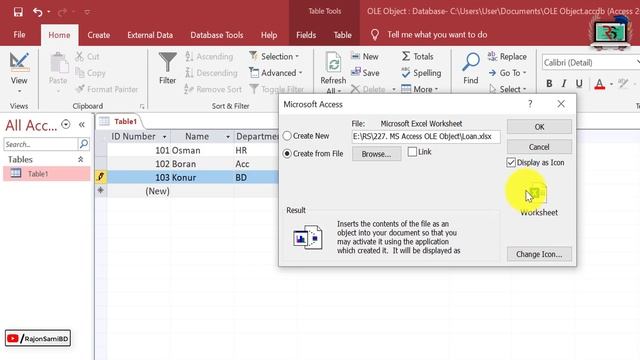Screen dimensions: 640x360
Task: Open the font name Calibri combo box
Action: pyautogui.click(x=590, y=62)
